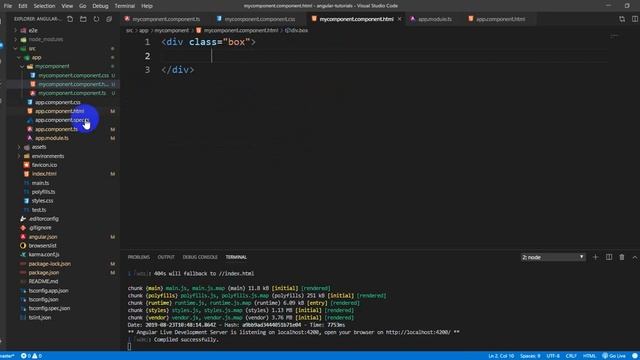Switch to the mycomponent.component.css tab
Screen dimensions: 640x360
[x=260, y=19]
